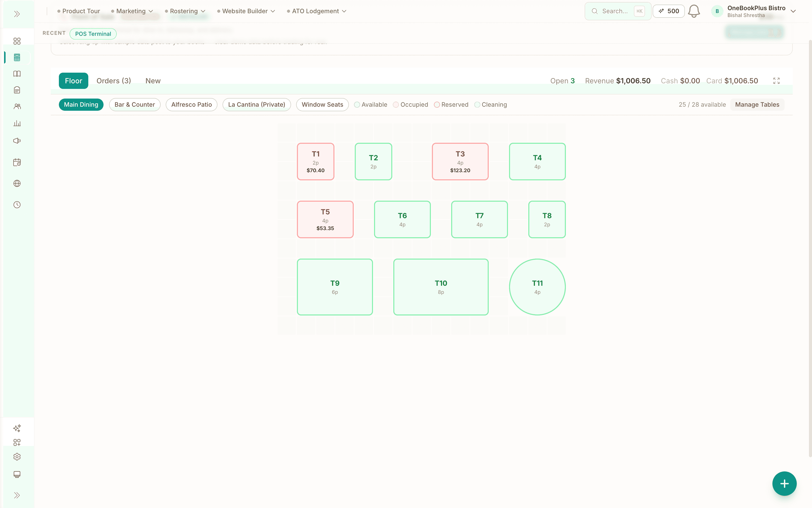This screenshot has height=508, width=812.
Task: Expand the ATO Lodgement dropdown
Action: (x=317, y=11)
